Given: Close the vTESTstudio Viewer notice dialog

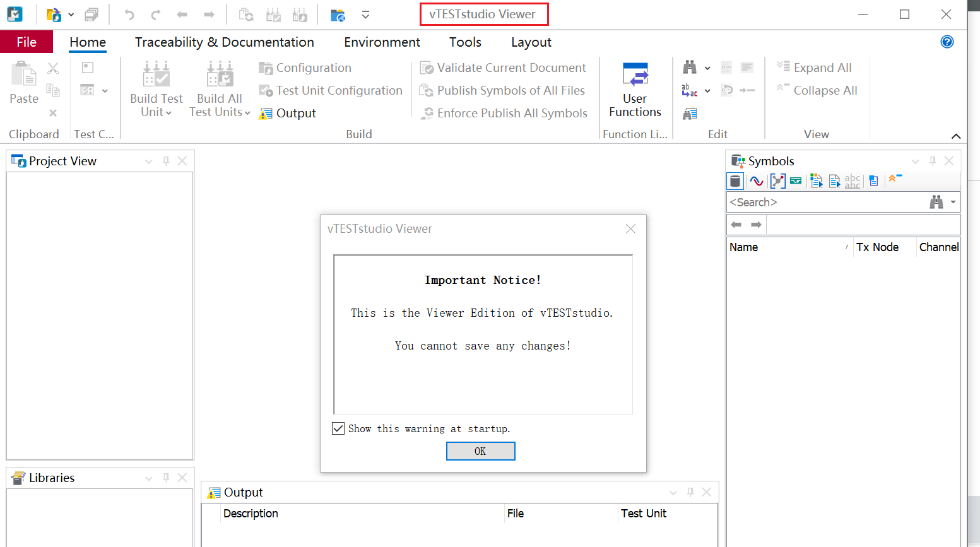Looking at the screenshot, I should [x=630, y=228].
